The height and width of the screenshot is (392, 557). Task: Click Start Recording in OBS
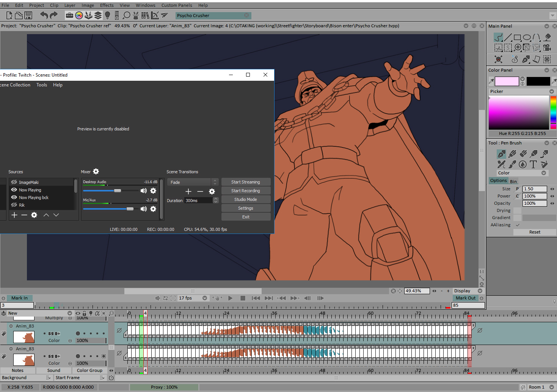click(x=246, y=191)
